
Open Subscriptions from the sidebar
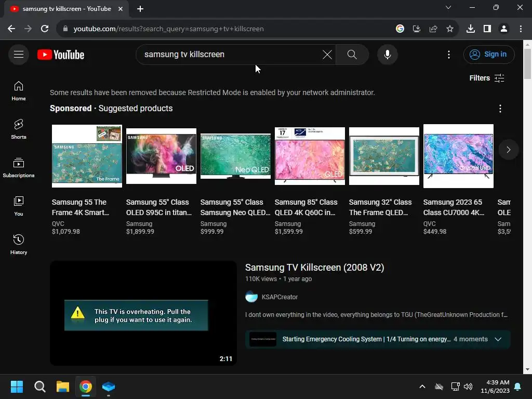click(19, 168)
